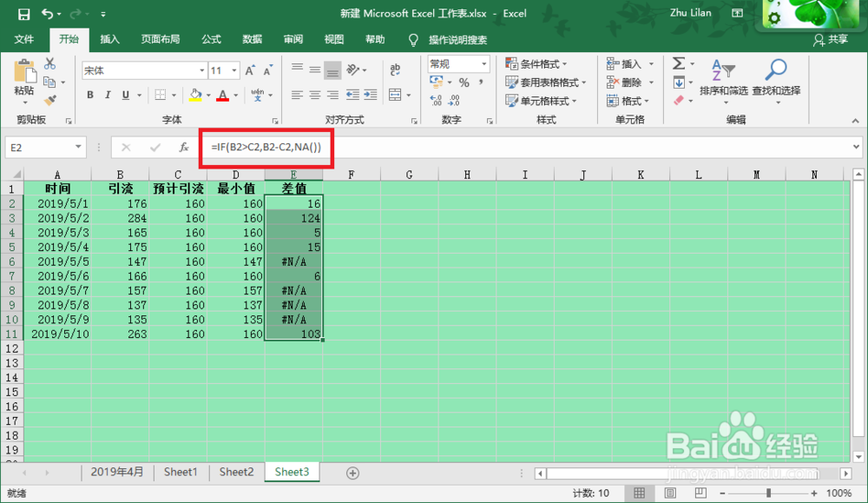Copy selection with the copy icon
The width and height of the screenshot is (868, 503).
tap(49, 82)
